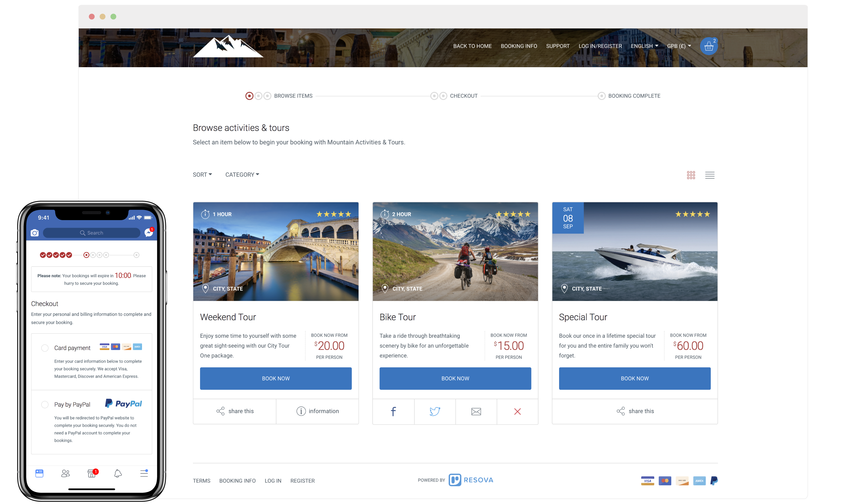Book the Special Tour now
Screen dimensions: 841x504
coord(634,378)
